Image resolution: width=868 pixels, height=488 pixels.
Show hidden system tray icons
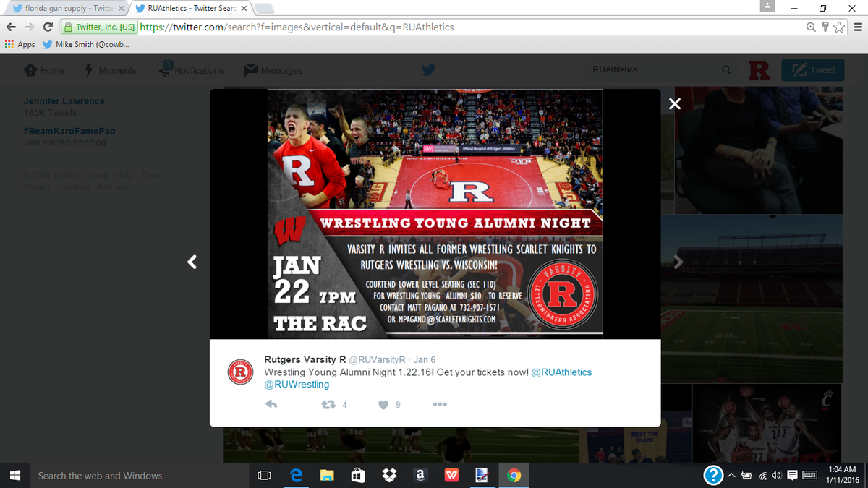pos(731,475)
